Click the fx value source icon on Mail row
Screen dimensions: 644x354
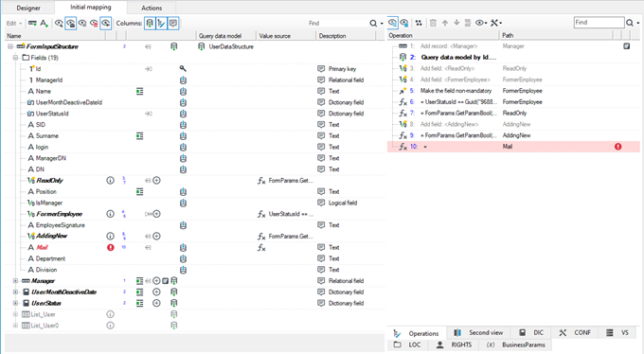click(261, 248)
